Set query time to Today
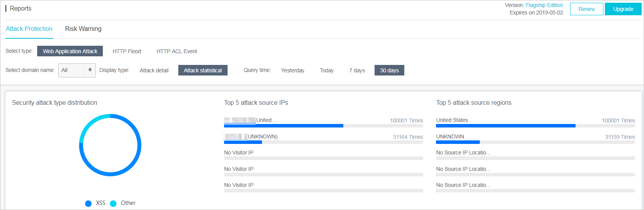This screenshot has height=210, width=644. (326, 70)
